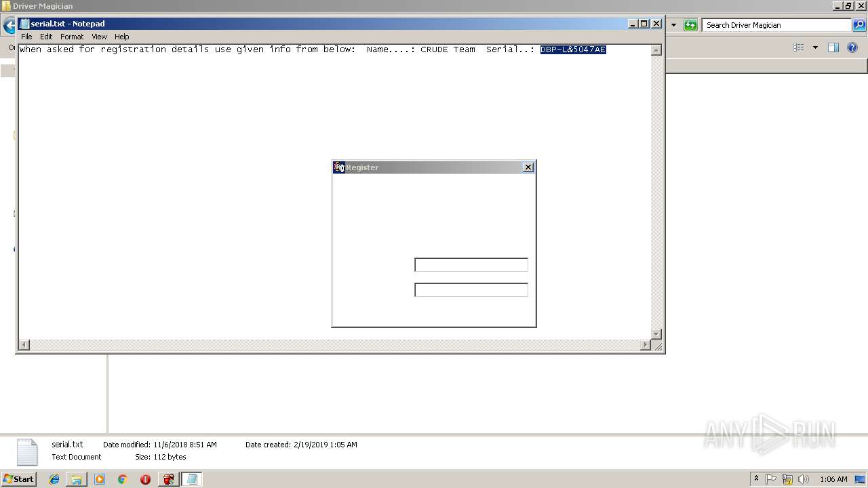Minimize the Driver Magician Explorer window
Image resolution: width=868 pixels, height=488 pixels.
coord(837,6)
